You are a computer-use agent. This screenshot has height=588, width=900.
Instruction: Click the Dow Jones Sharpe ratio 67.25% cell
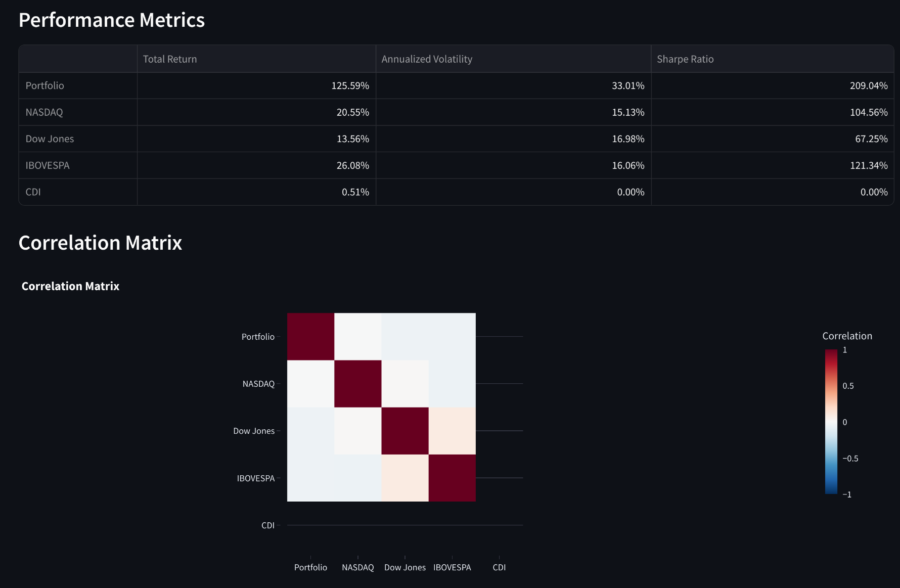click(772, 139)
